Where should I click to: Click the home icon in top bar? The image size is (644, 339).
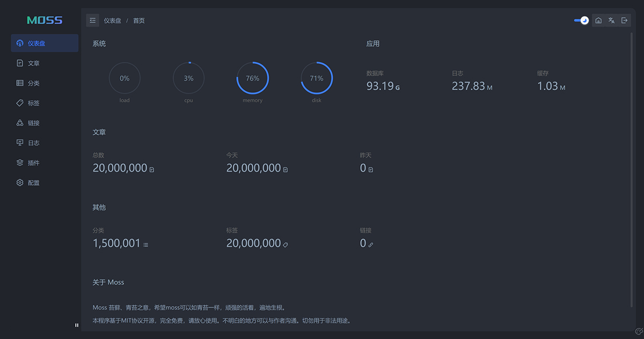(x=598, y=20)
